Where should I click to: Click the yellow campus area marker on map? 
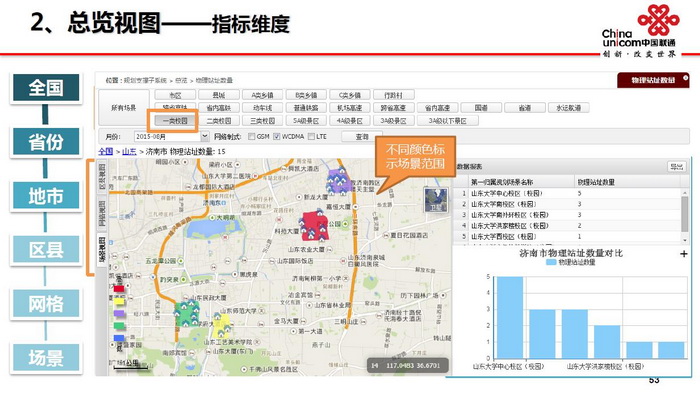point(221,326)
